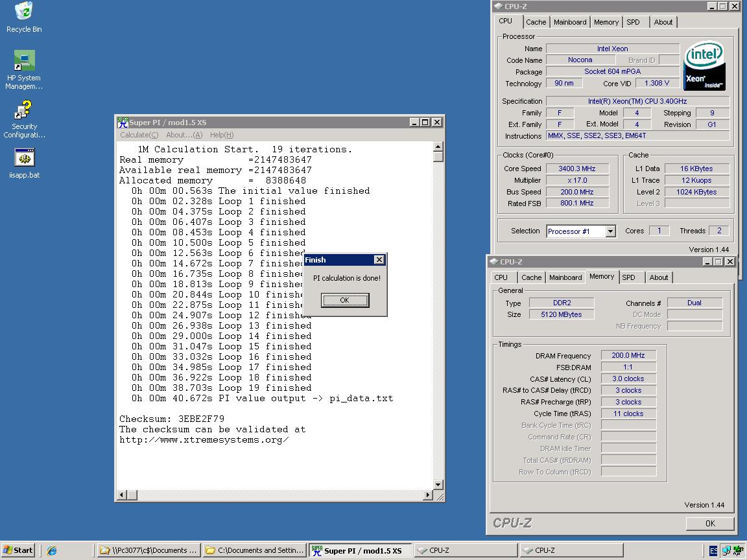Open the Start menu
This screenshot has height=560, width=747.
pyautogui.click(x=18, y=550)
